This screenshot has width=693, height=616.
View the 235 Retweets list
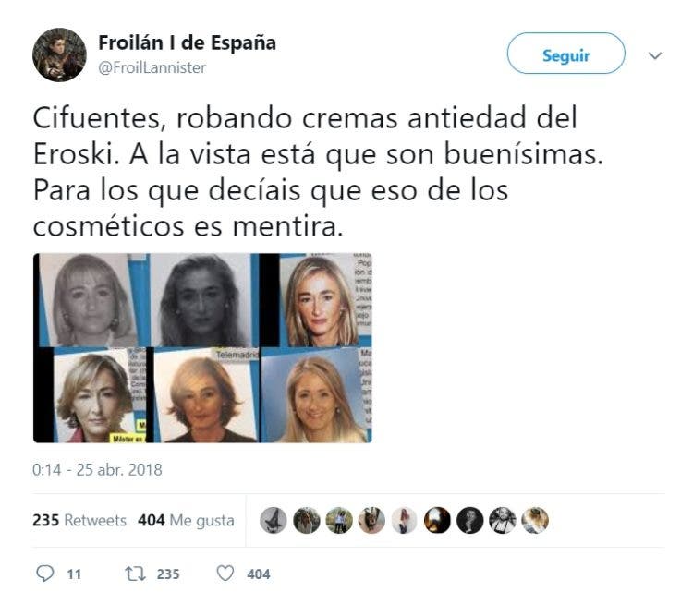tap(79, 520)
